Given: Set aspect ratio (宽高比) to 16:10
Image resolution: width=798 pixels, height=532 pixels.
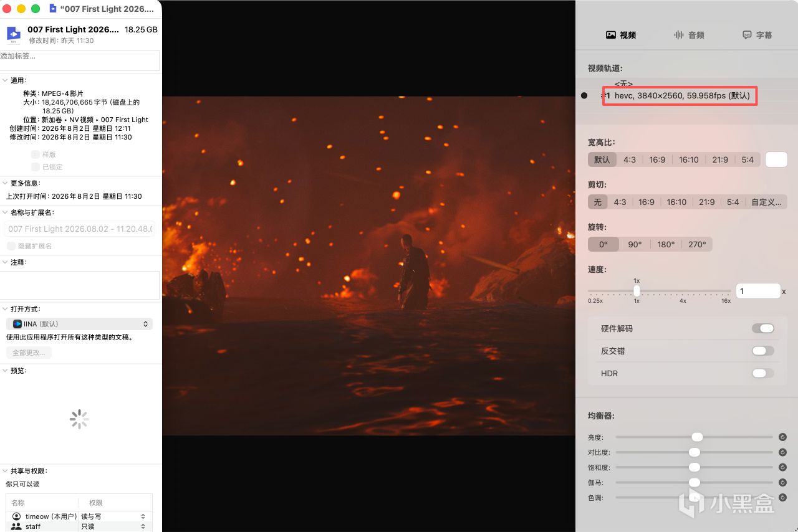Looking at the screenshot, I should point(689,159).
